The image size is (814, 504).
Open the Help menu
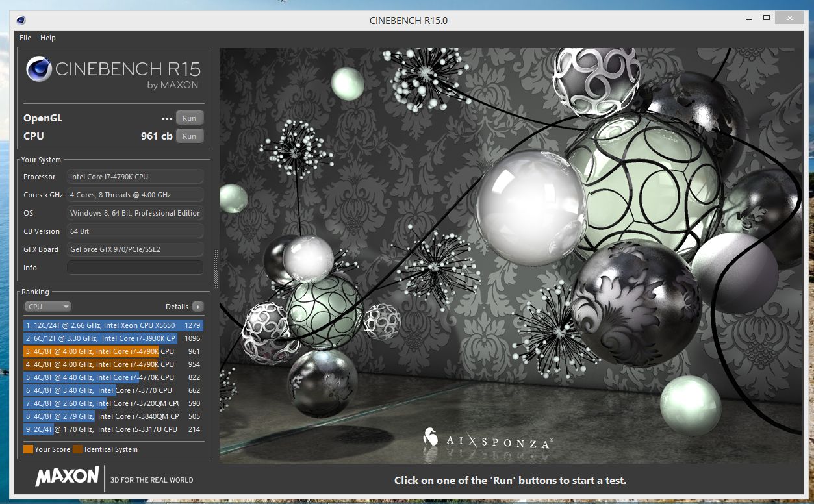(48, 38)
